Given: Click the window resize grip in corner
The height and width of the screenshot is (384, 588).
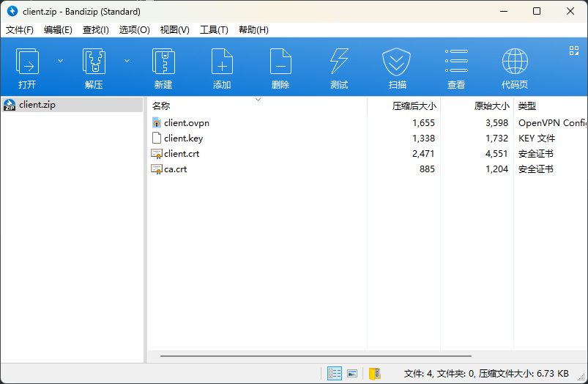Looking at the screenshot, I should click(x=581, y=377).
